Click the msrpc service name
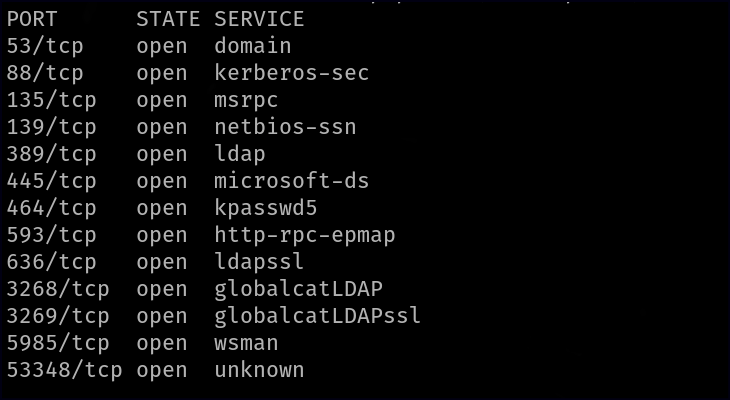Viewport: 730px width, 400px height. click(246, 100)
